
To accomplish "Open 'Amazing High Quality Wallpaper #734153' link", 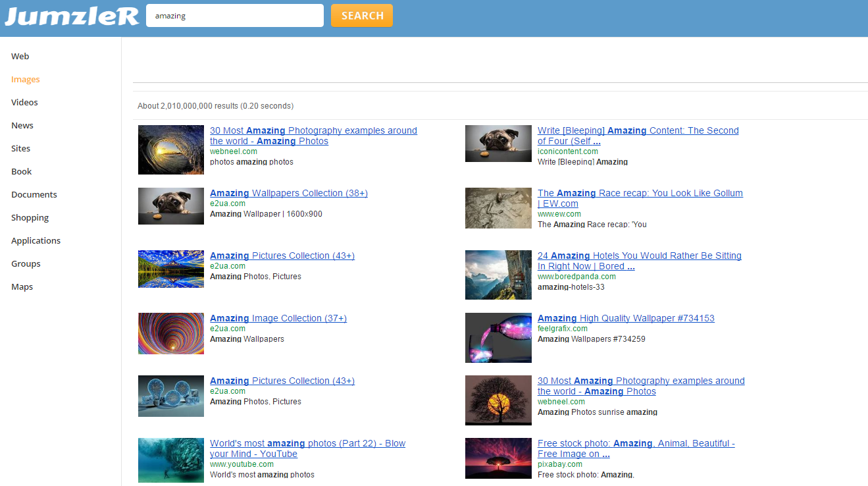I will click(626, 318).
